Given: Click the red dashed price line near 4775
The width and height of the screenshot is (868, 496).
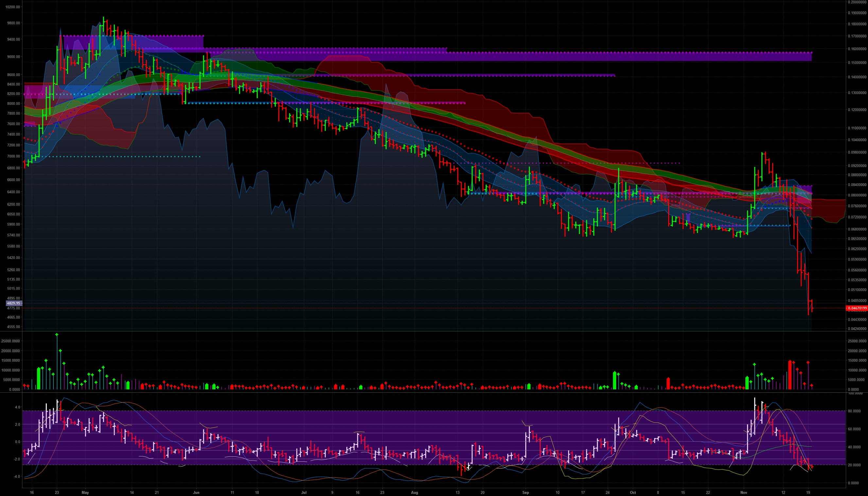Looking at the screenshot, I should 408,308.
